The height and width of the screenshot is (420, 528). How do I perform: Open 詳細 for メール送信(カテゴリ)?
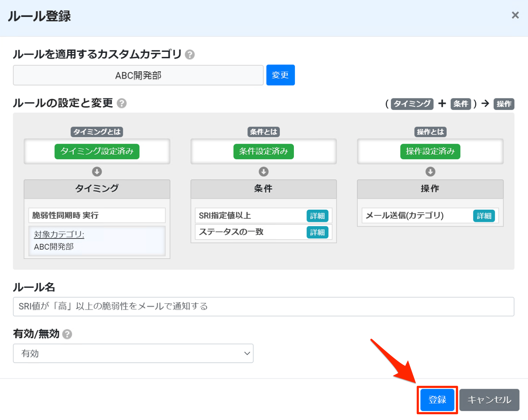click(484, 216)
